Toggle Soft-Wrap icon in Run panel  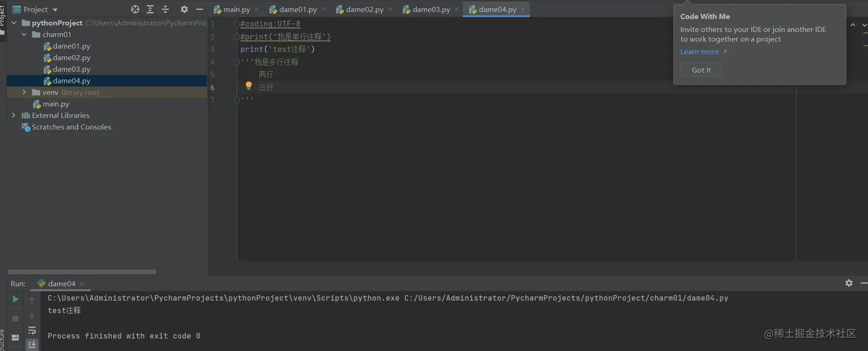32,330
